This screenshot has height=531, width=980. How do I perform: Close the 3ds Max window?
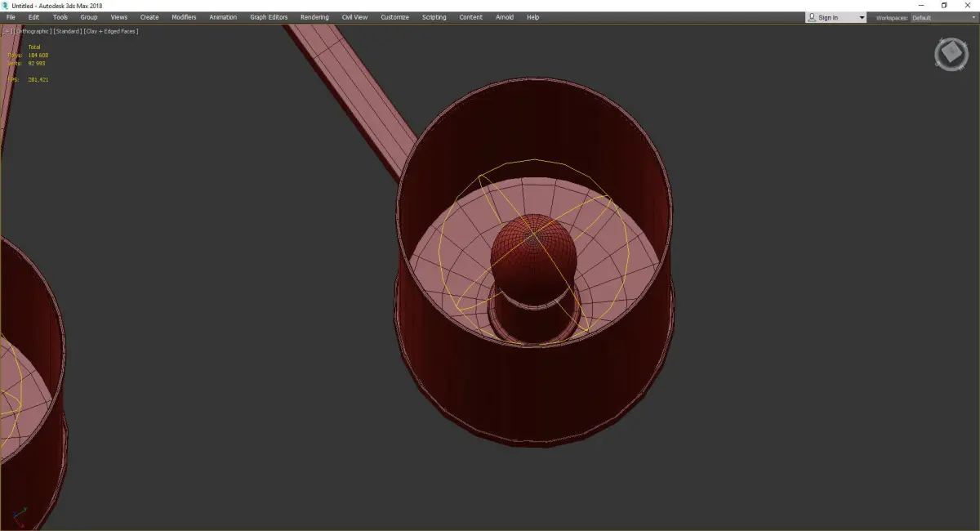click(968, 5)
